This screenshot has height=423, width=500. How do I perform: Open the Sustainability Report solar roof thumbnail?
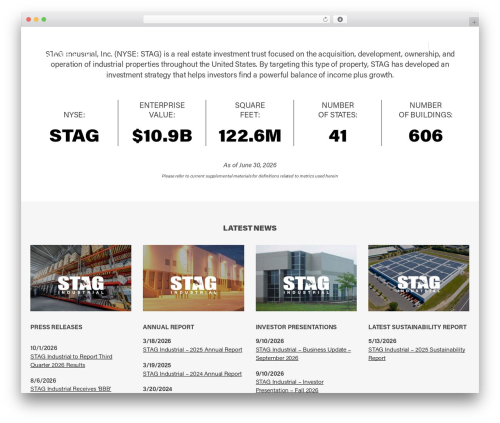point(418,278)
